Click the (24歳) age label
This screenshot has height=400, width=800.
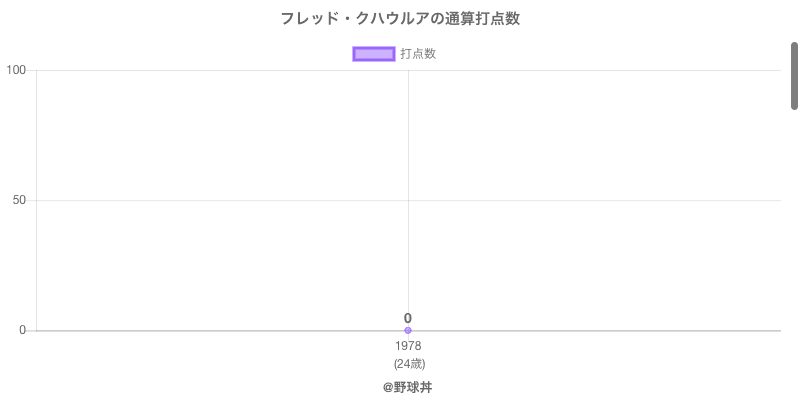click(409, 363)
